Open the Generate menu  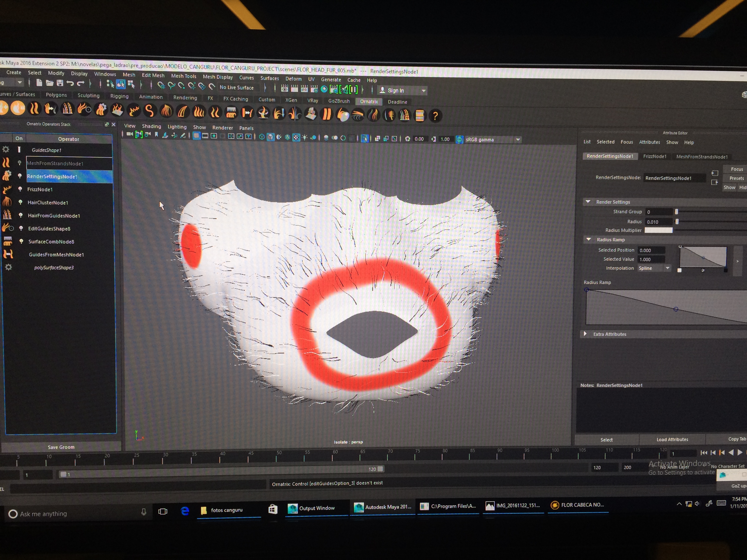point(331,80)
